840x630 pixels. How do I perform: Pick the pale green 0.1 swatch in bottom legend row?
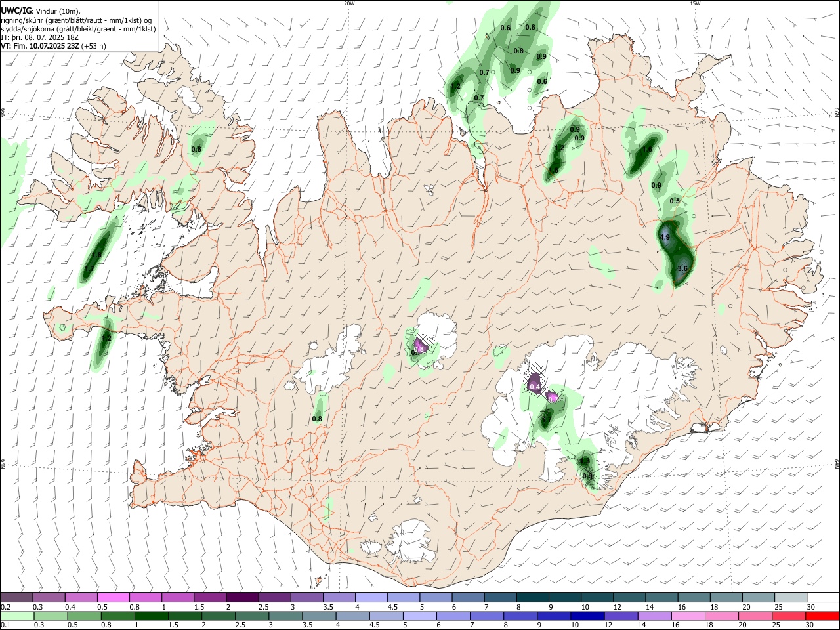(17, 616)
